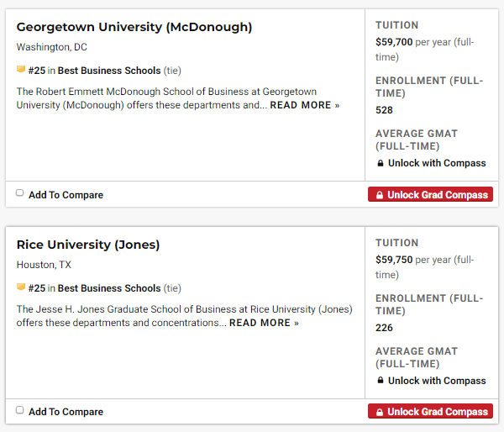Expand Rice description with READ MORE
The height and width of the screenshot is (432, 504).
(264, 323)
